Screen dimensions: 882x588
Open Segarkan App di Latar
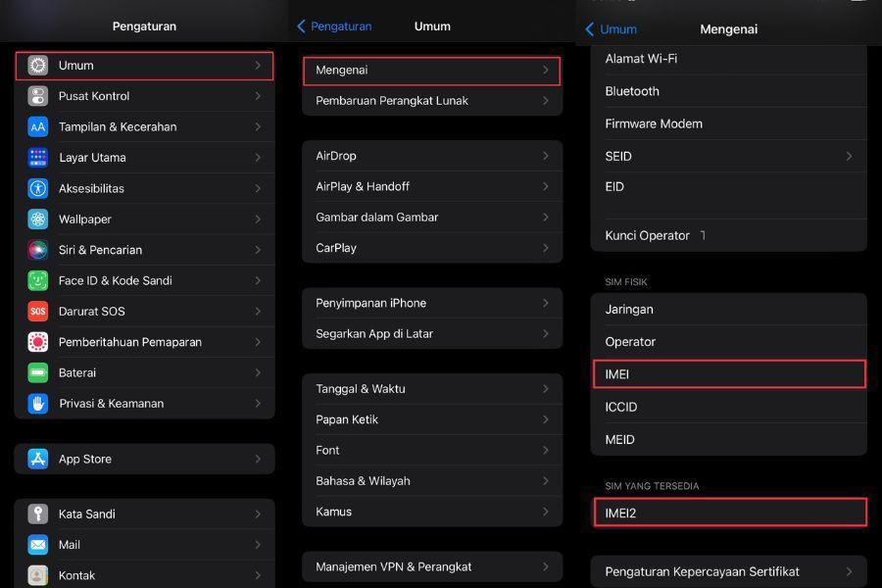[x=432, y=333]
